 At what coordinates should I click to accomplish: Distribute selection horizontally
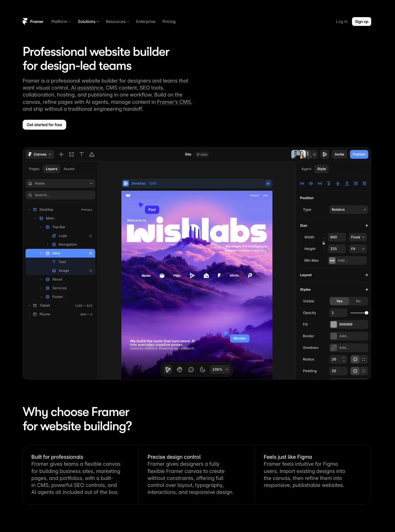click(356, 183)
